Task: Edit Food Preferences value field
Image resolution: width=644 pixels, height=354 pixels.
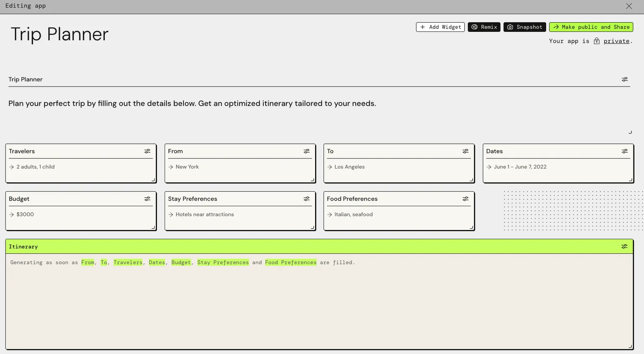Action: (399, 214)
